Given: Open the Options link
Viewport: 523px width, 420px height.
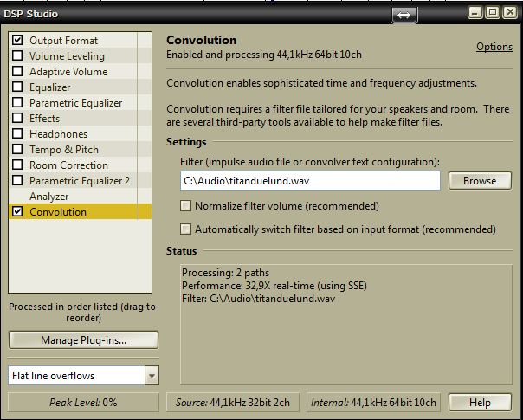Looking at the screenshot, I should (x=494, y=47).
